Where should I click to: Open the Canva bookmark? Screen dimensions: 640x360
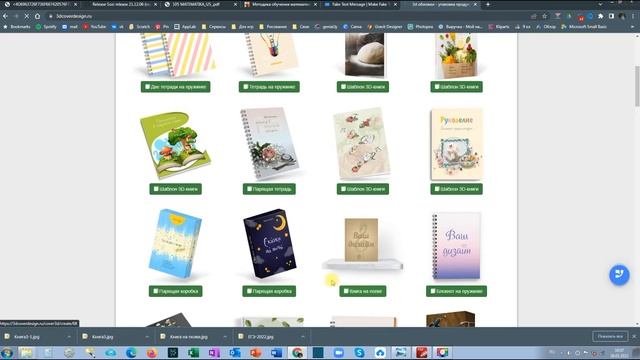tap(352, 27)
